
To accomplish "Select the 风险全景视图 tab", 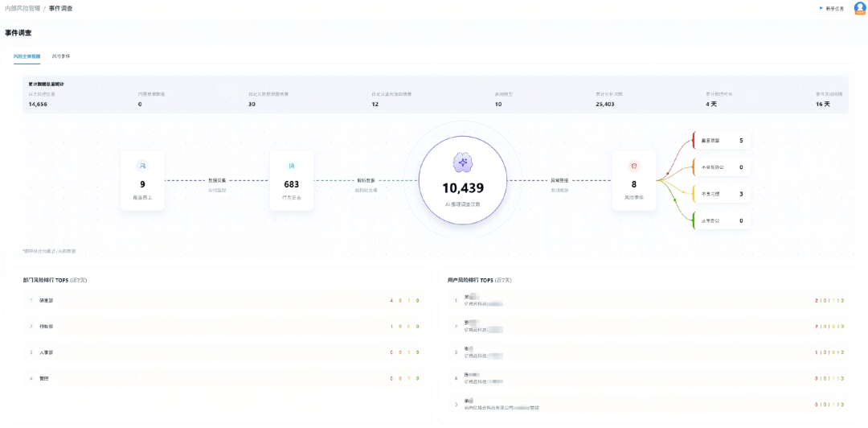I will (27, 56).
